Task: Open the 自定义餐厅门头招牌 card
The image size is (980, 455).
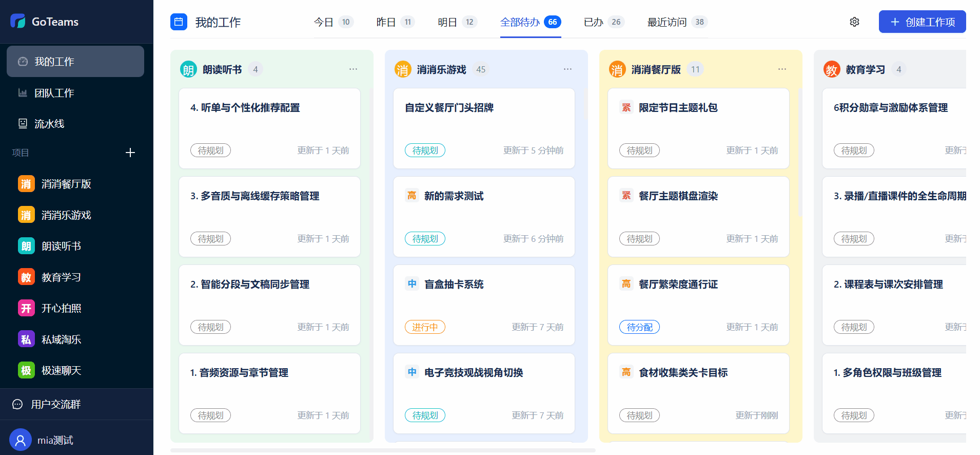Action: click(x=484, y=128)
